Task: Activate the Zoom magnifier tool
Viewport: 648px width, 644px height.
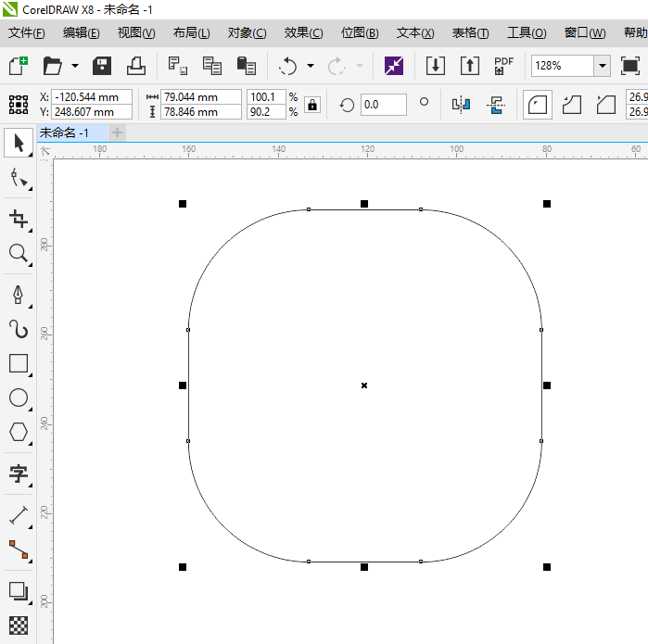Action: click(18, 254)
